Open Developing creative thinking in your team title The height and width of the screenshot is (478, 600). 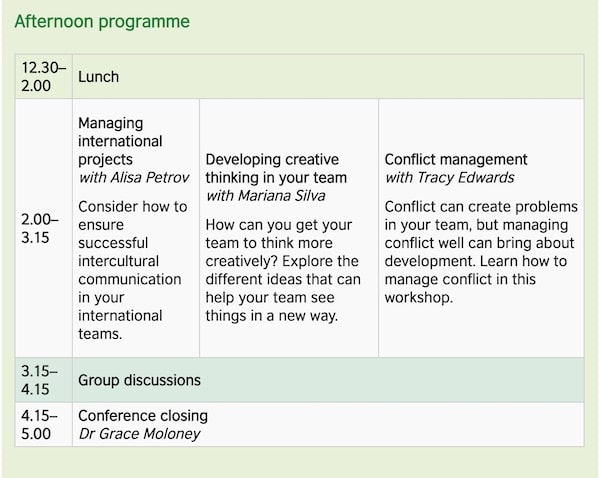click(x=272, y=168)
